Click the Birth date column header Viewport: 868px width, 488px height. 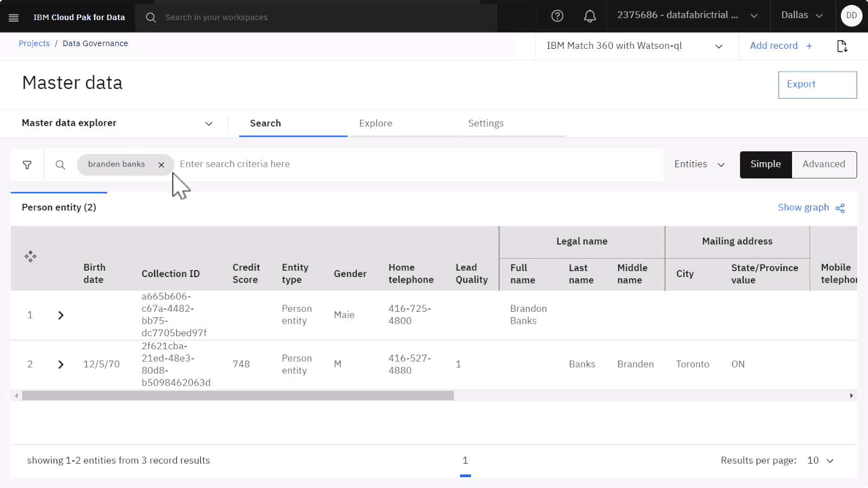click(x=94, y=274)
